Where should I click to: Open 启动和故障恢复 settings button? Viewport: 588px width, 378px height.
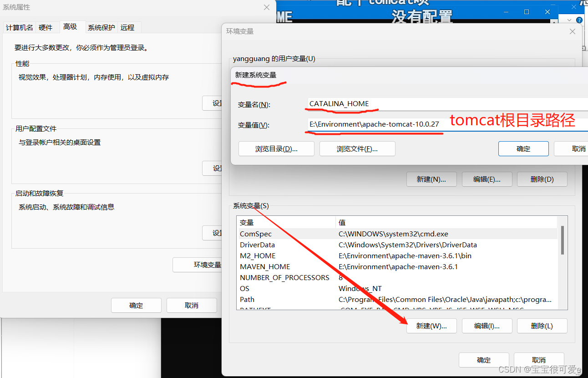coord(212,233)
